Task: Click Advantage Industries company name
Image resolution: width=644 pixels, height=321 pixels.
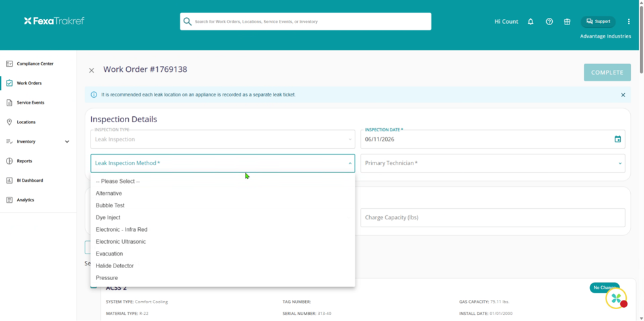Action: 606,36
